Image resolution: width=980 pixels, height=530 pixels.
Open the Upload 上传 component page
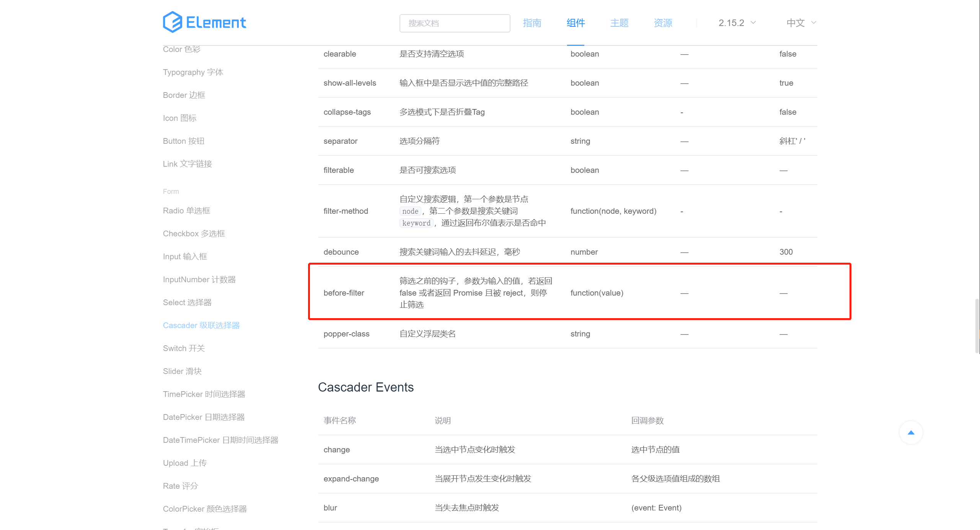pos(184,463)
